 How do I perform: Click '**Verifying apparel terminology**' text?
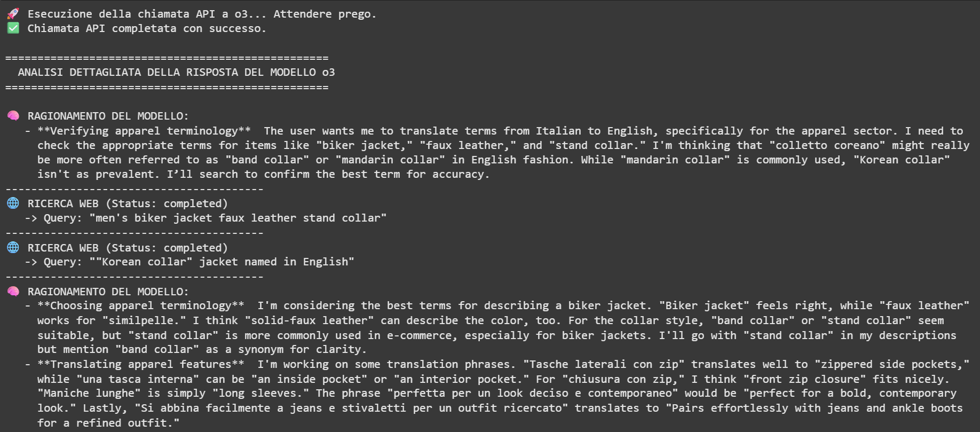point(144,131)
